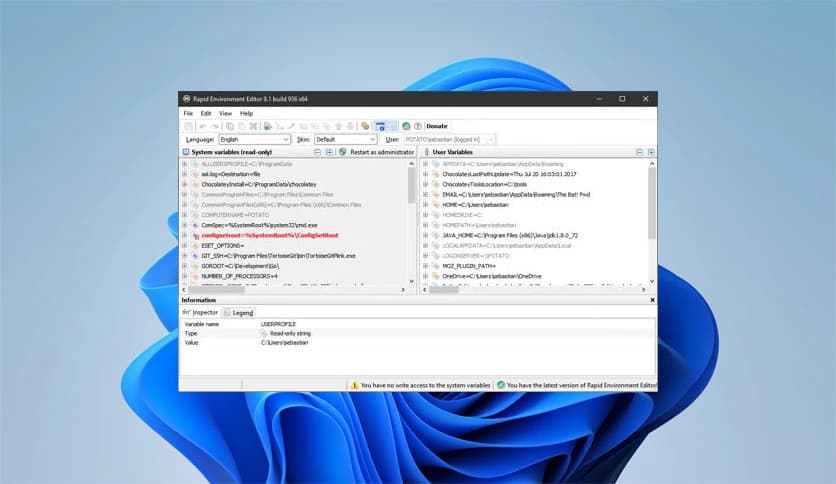
Task: Expand all system variables with the plus icon
Action: (x=329, y=152)
